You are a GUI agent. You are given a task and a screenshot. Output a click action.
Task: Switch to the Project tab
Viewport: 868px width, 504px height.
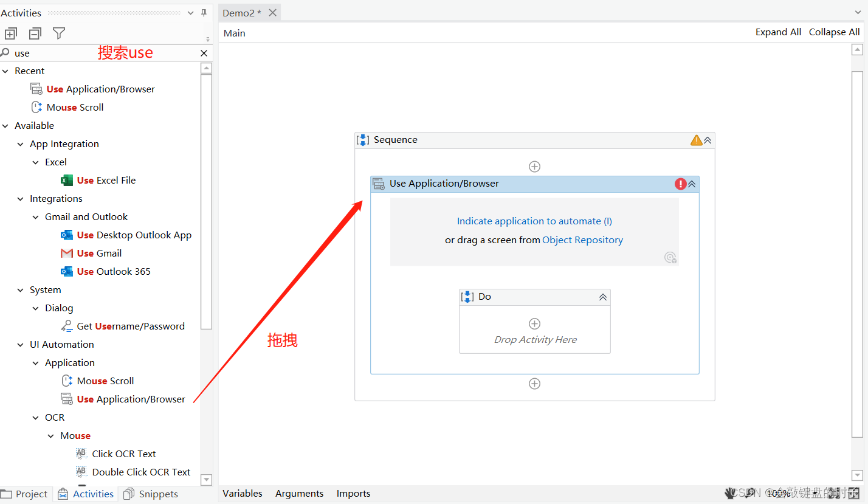click(24, 494)
